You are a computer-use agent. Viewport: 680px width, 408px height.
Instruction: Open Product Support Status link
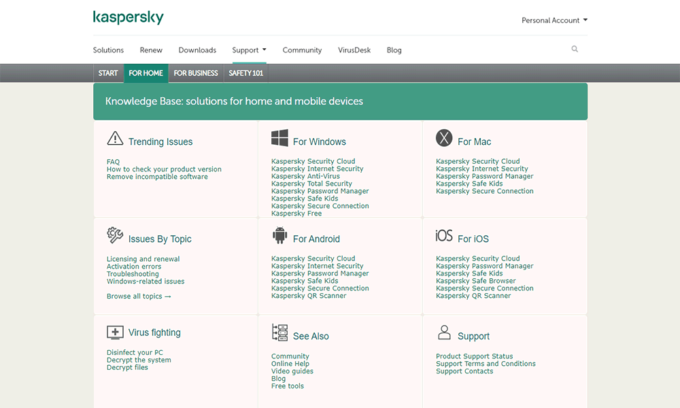coord(474,356)
